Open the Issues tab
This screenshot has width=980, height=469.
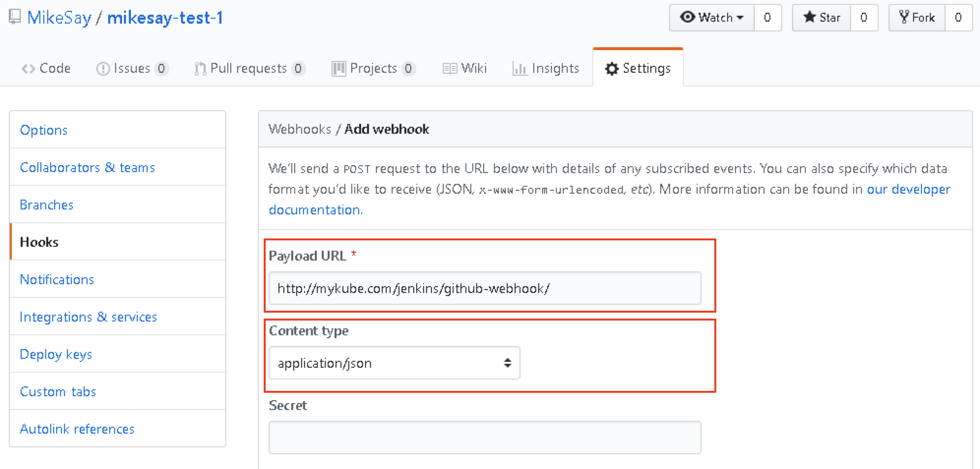click(132, 68)
